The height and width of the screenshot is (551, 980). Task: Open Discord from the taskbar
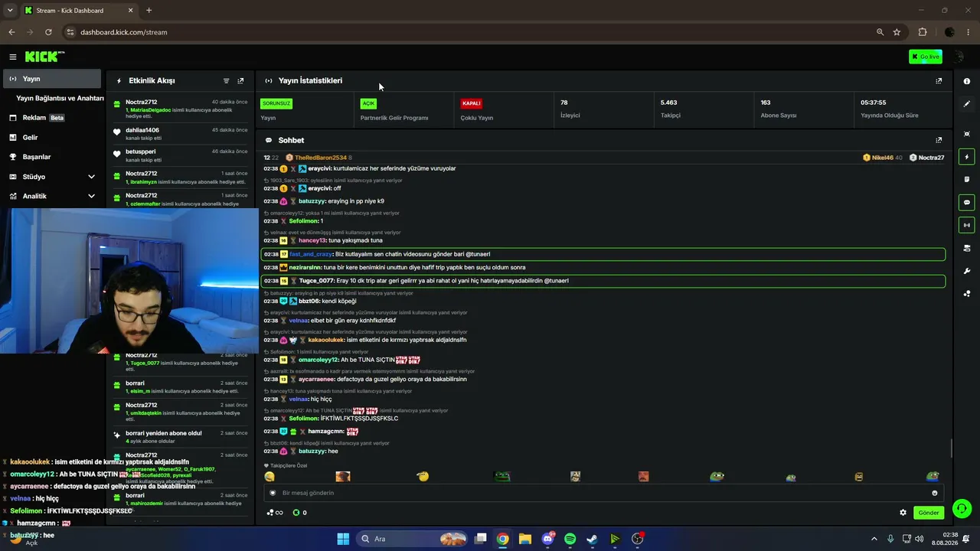(x=547, y=539)
